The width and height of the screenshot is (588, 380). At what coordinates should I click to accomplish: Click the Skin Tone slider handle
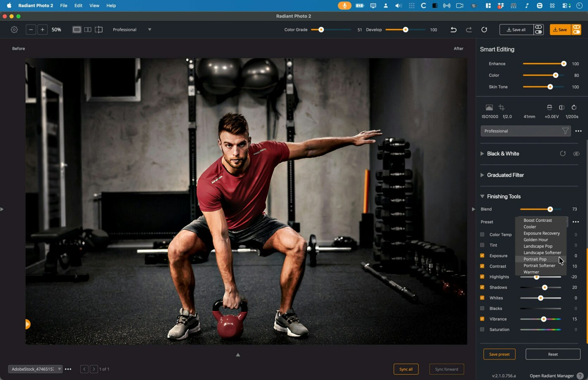click(x=550, y=87)
